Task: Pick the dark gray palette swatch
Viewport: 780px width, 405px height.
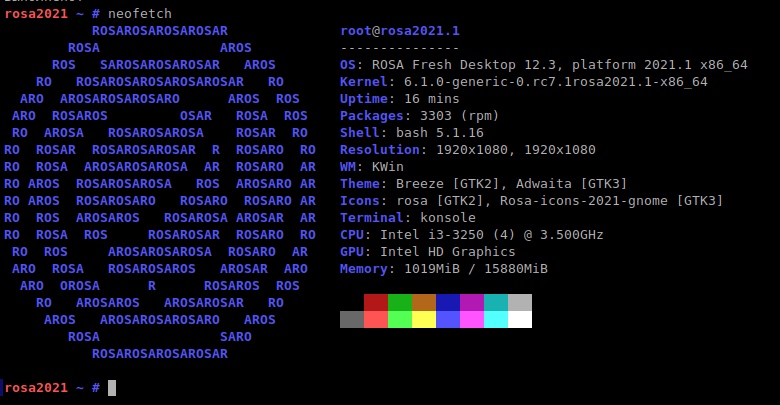Action: pos(352,319)
